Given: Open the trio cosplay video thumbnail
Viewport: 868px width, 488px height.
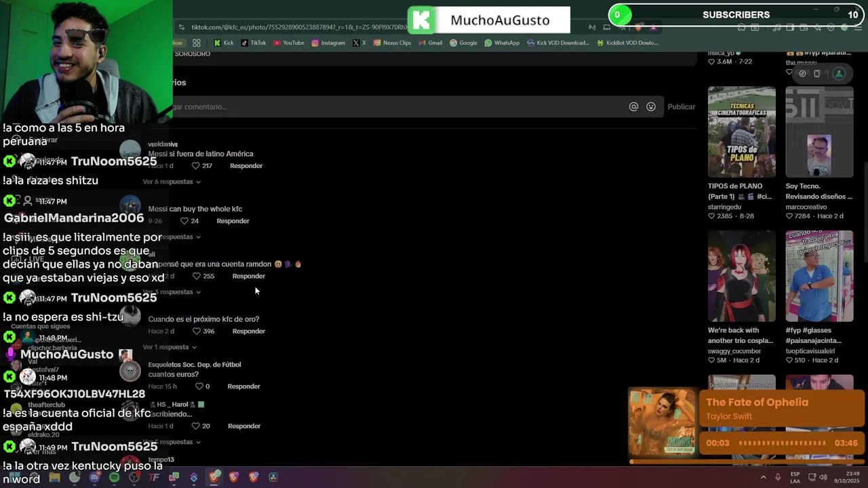Looking at the screenshot, I should pyautogui.click(x=742, y=276).
